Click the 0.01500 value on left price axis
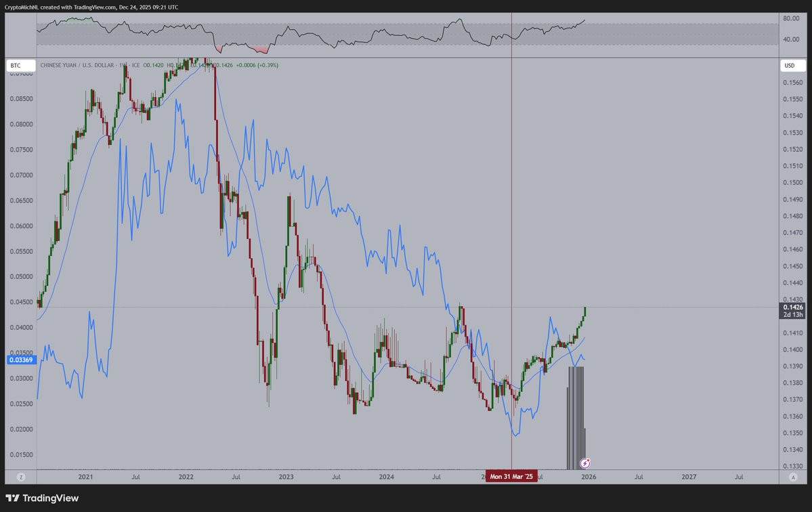Image resolution: width=812 pixels, height=512 pixels. point(21,454)
